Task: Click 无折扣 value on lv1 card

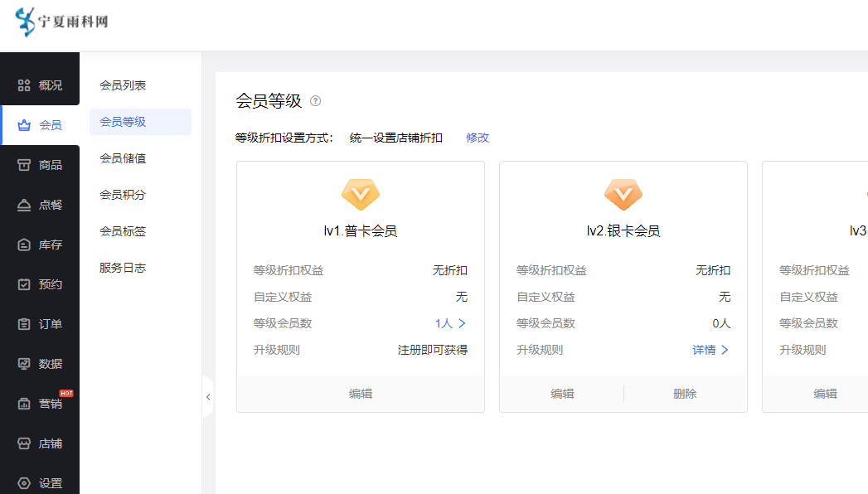Action: click(450, 270)
